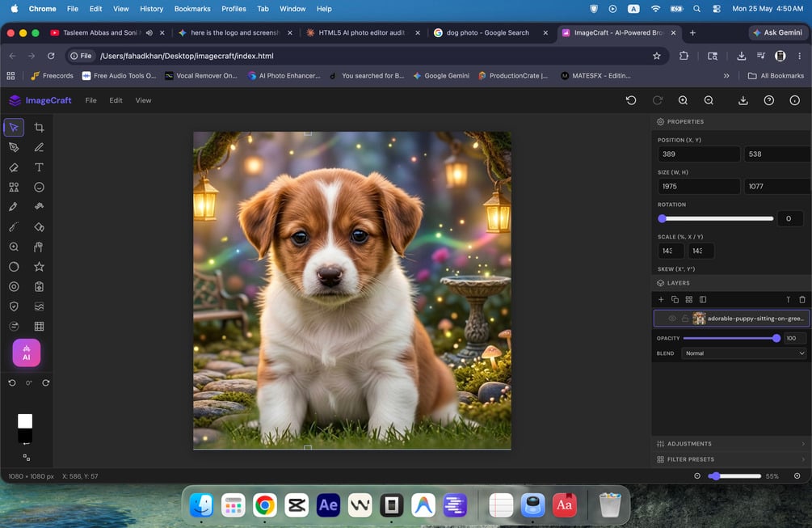Open the AI tools button
The image size is (812, 528).
click(27, 353)
